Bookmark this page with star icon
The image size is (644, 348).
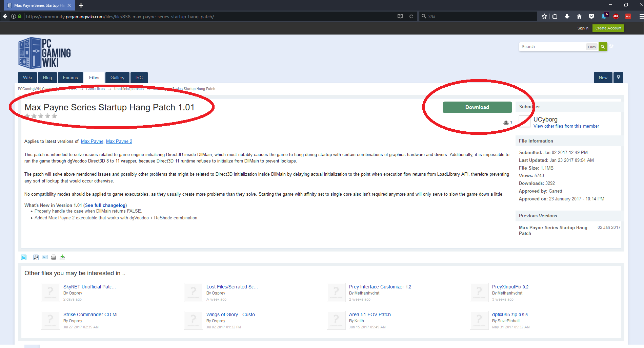544,16
